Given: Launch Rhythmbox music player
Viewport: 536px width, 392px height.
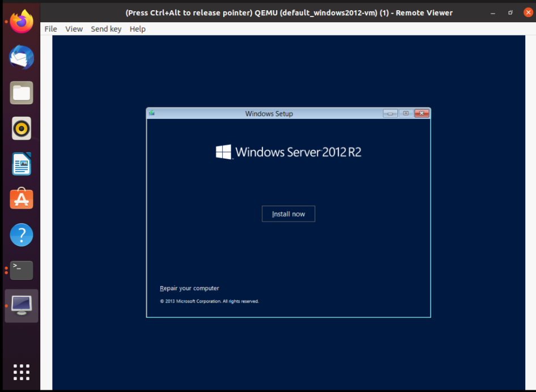Looking at the screenshot, I should click(x=22, y=128).
